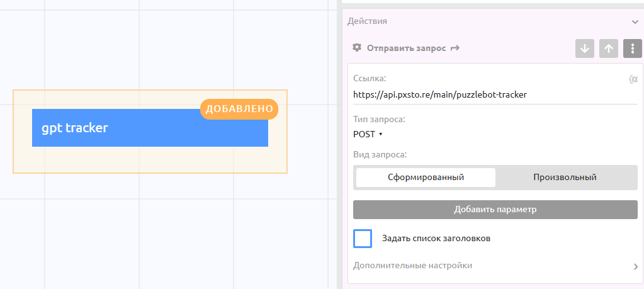644x289 pixels.
Task: Select the gpt tracker block on canvas
Action: coord(150,128)
